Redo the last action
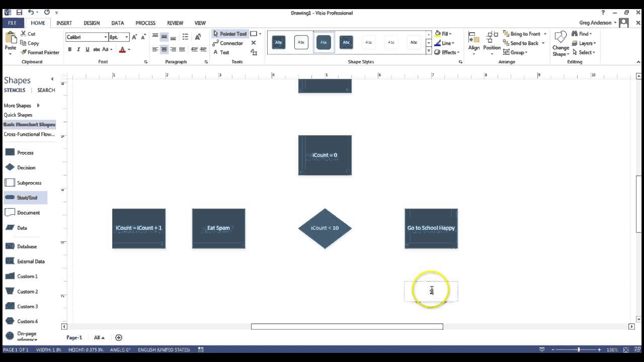The image size is (644, 362). [x=47, y=12]
